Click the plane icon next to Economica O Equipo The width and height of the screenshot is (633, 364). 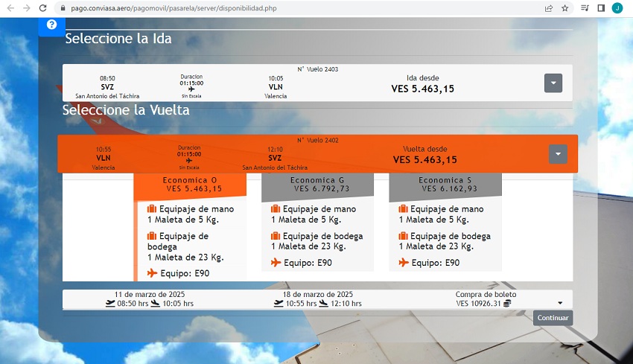pyautogui.click(x=153, y=273)
